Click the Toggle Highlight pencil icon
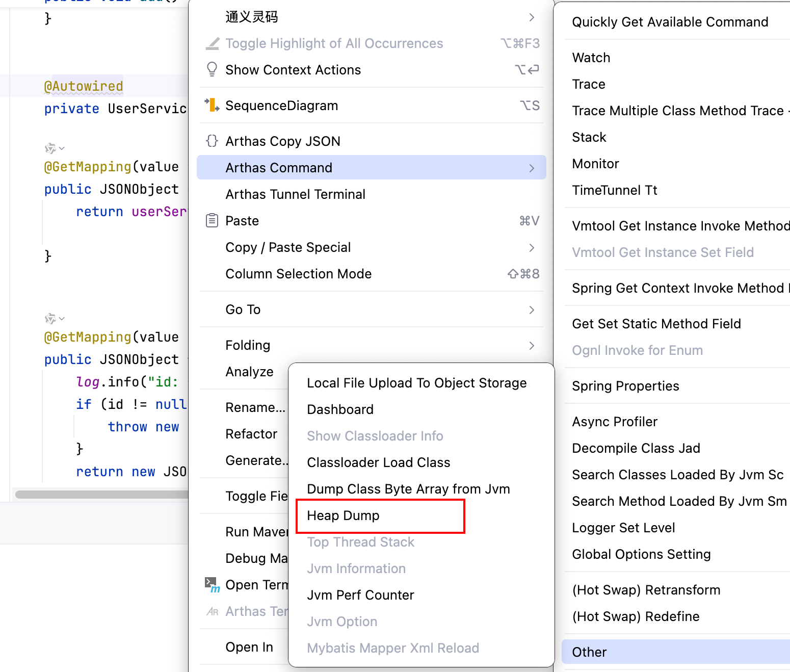This screenshot has height=672, width=790. pyautogui.click(x=212, y=43)
